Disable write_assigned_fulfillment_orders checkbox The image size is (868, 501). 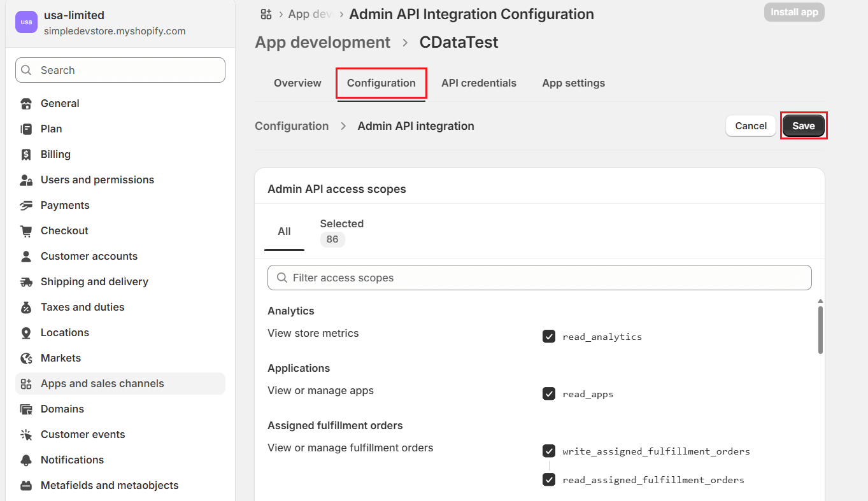click(549, 451)
